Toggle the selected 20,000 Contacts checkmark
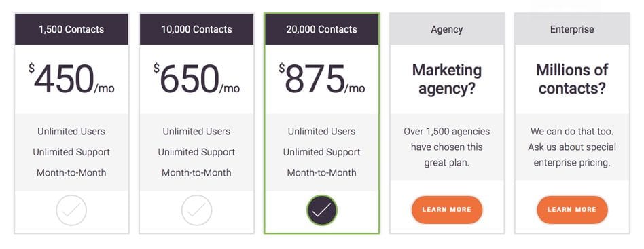Viewport: 644px width, 249px height. 321,210
